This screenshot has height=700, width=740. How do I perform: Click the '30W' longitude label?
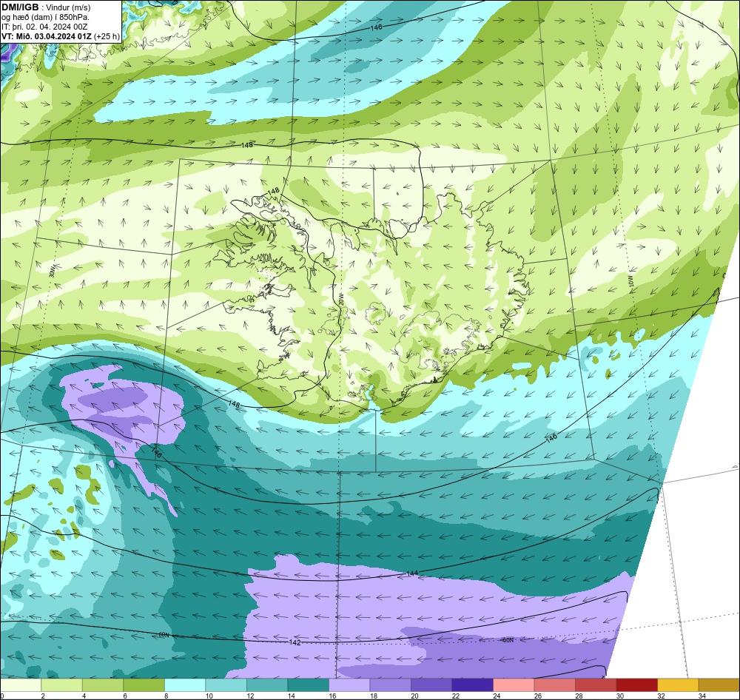52,272
